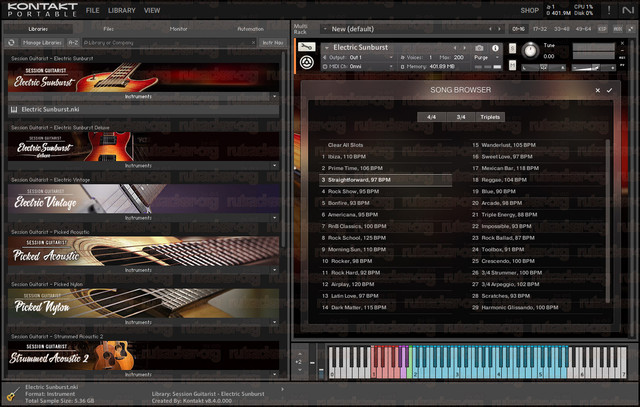Load previous Electric Sunburst instrument preset
The height and width of the screenshot is (407, 640).
(x=455, y=48)
